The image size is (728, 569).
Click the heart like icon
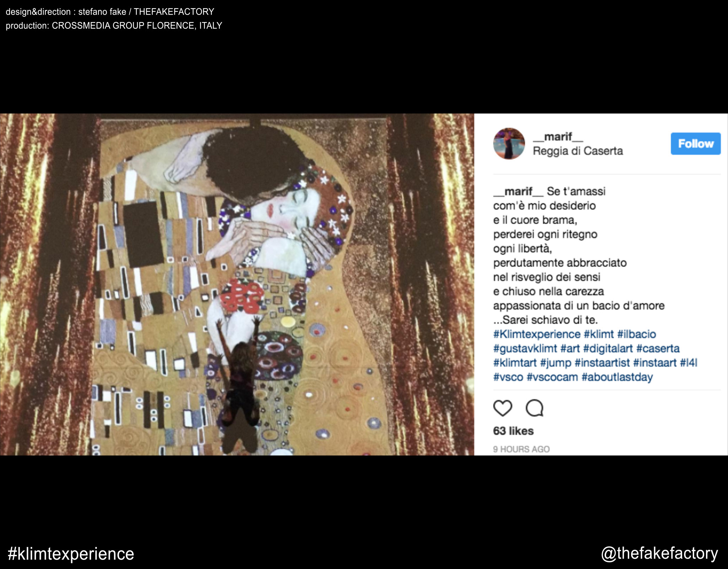point(503,408)
